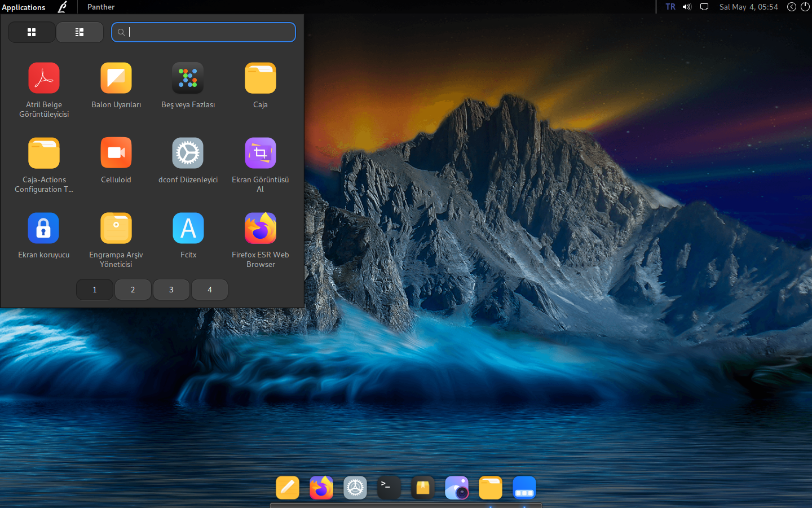The image size is (812, 508).
Task: Open the camera screenshot app in the dock
Action: 457,488
